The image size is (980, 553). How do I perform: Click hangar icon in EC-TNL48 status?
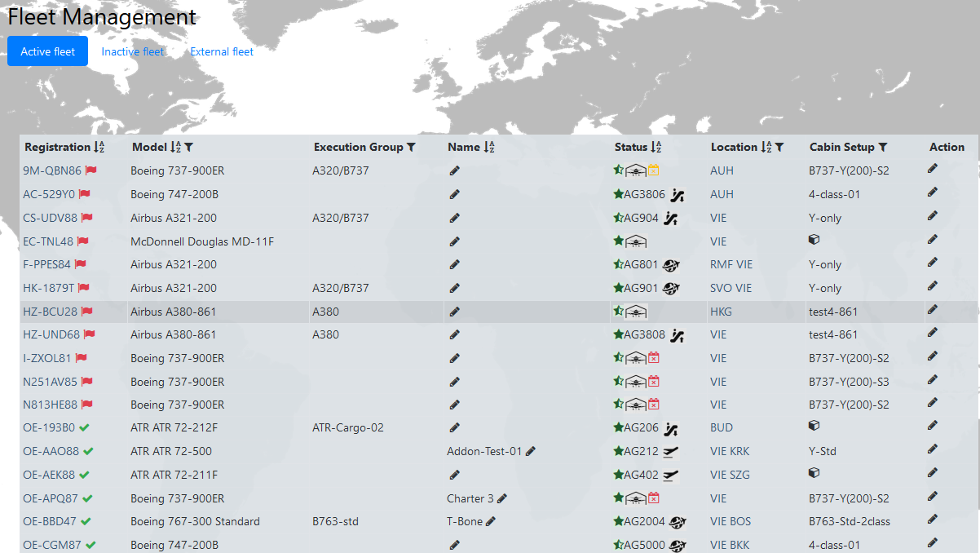coord(636,241)
